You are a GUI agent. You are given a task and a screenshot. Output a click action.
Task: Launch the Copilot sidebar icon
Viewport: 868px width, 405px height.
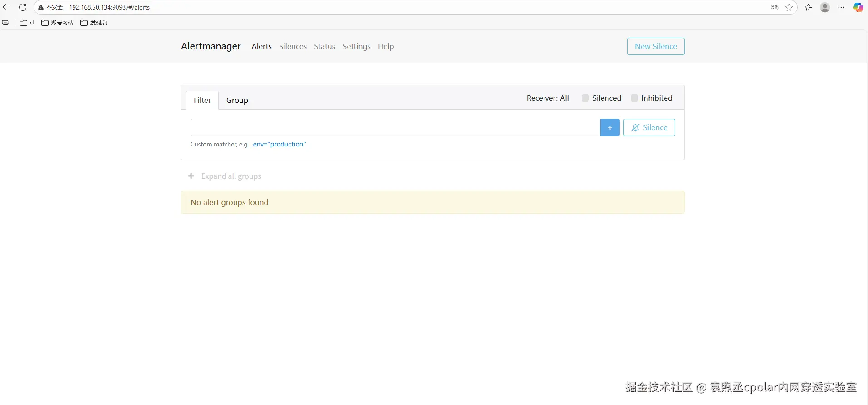click(858, 7)
